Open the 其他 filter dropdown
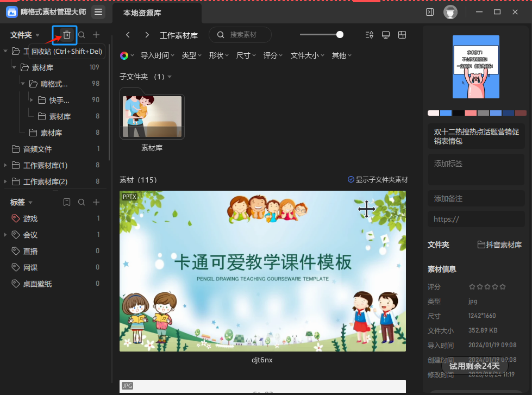The height and width of the screenshot is (395, 532). 342,55
